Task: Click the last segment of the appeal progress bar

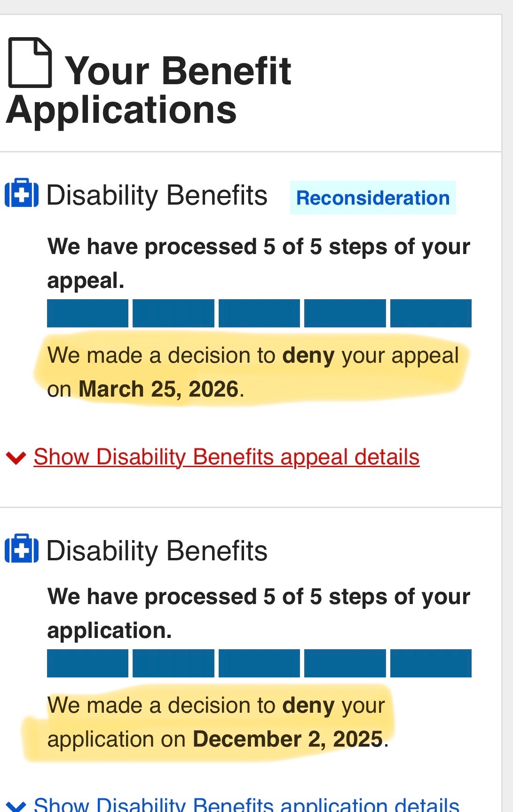Action: 431,313
